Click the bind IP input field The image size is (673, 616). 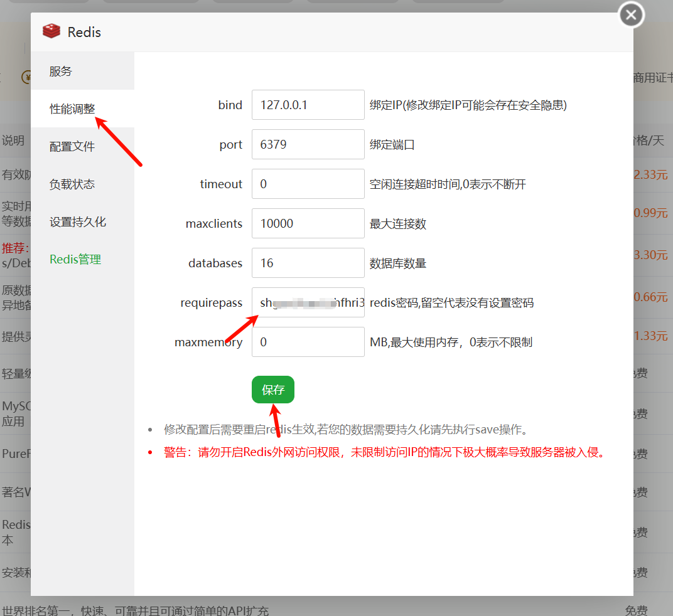[308, 105]
